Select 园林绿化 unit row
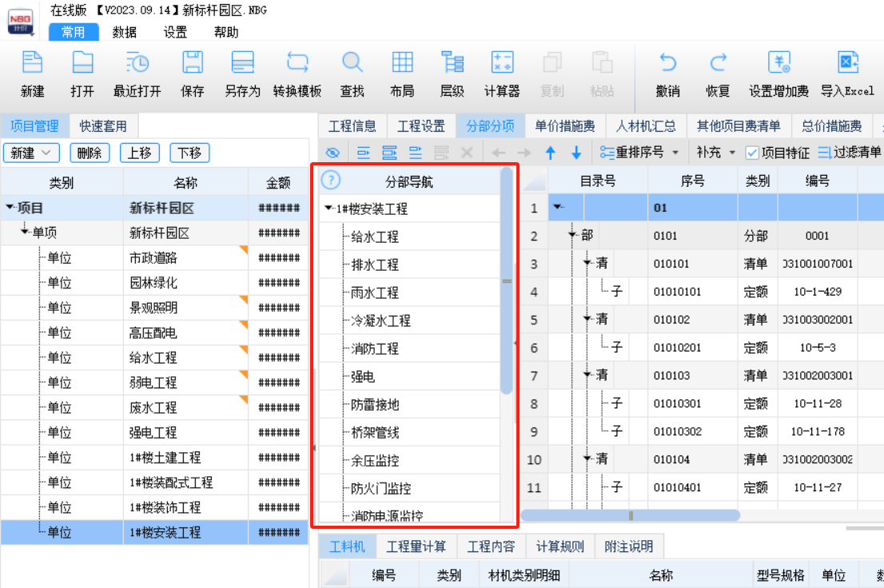Viewport: 884px width, 588px height. point(154,283)
